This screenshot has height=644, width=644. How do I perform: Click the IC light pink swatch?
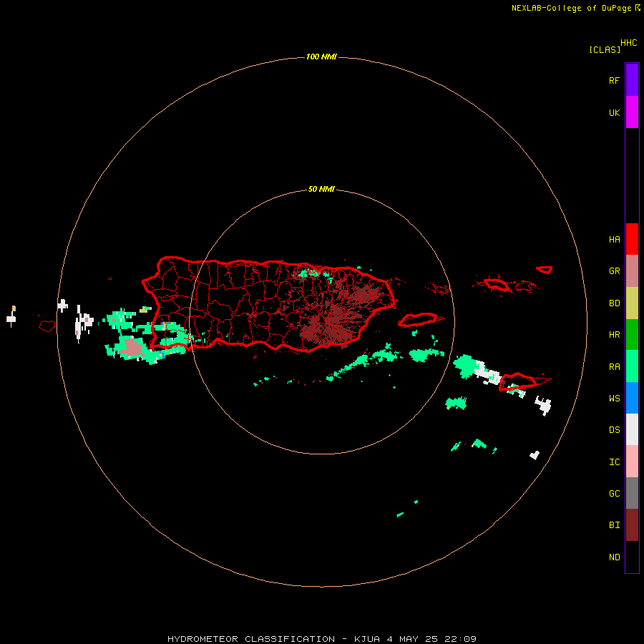coord(632,462)
